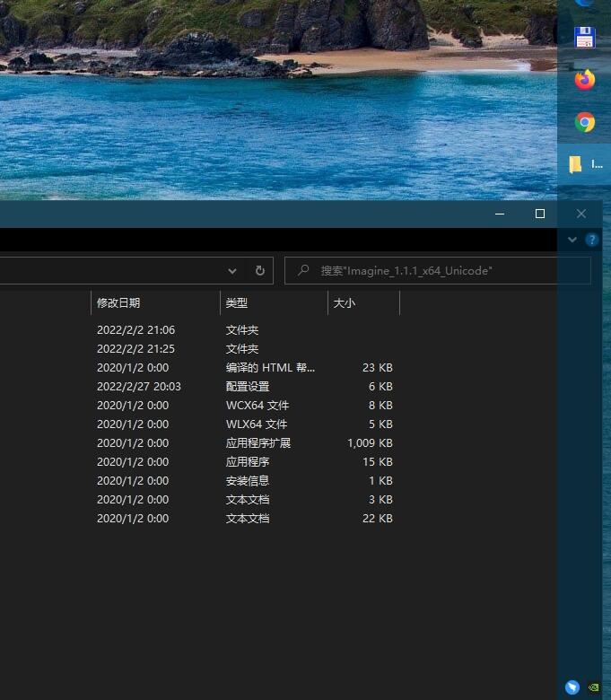Click the blue bird tray icon

(x=572, y=687)
